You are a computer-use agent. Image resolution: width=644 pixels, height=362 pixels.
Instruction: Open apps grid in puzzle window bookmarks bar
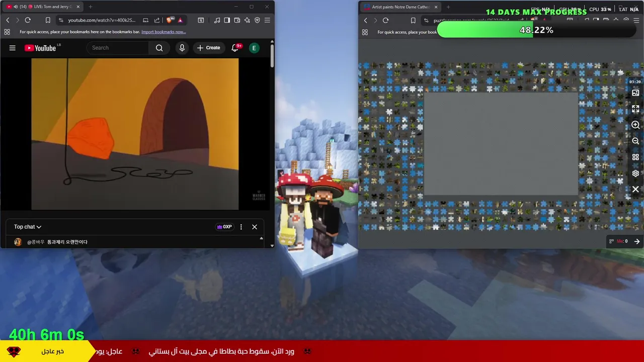click(x=365, y=32)
